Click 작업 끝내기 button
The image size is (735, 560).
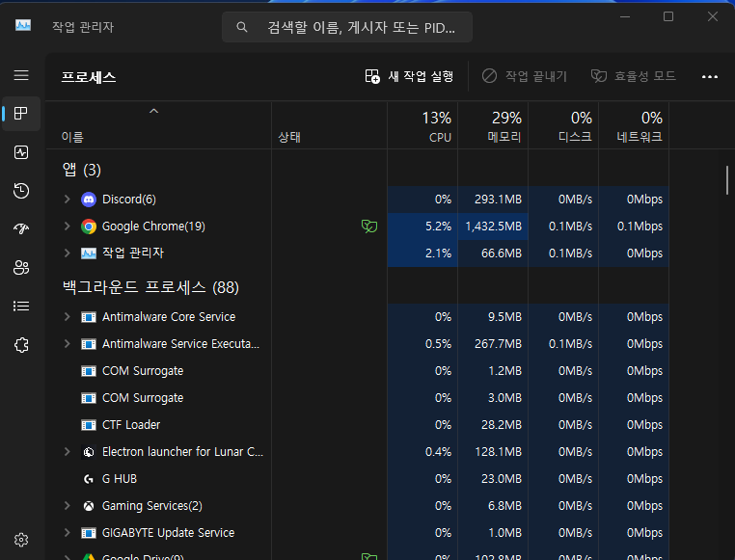pos(525,76)
